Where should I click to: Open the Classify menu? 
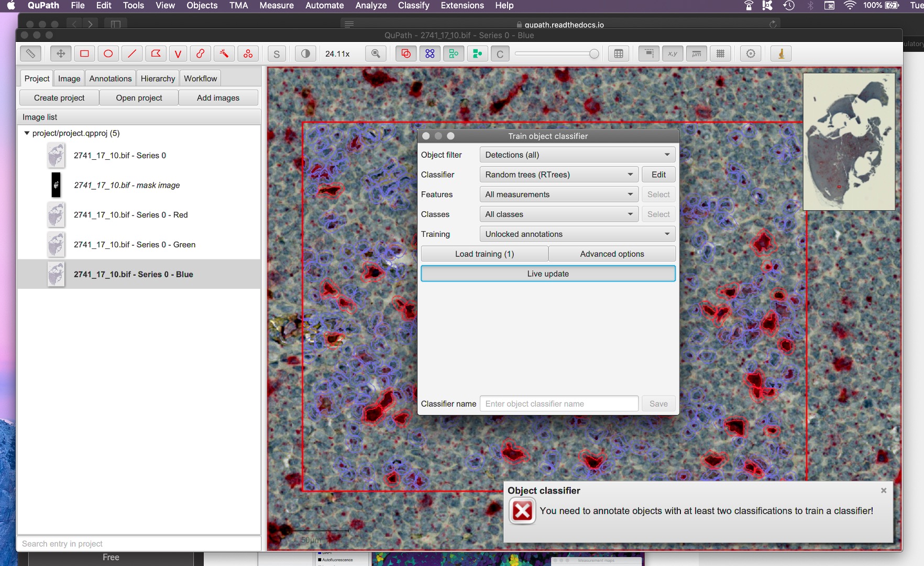pos(413,6)
